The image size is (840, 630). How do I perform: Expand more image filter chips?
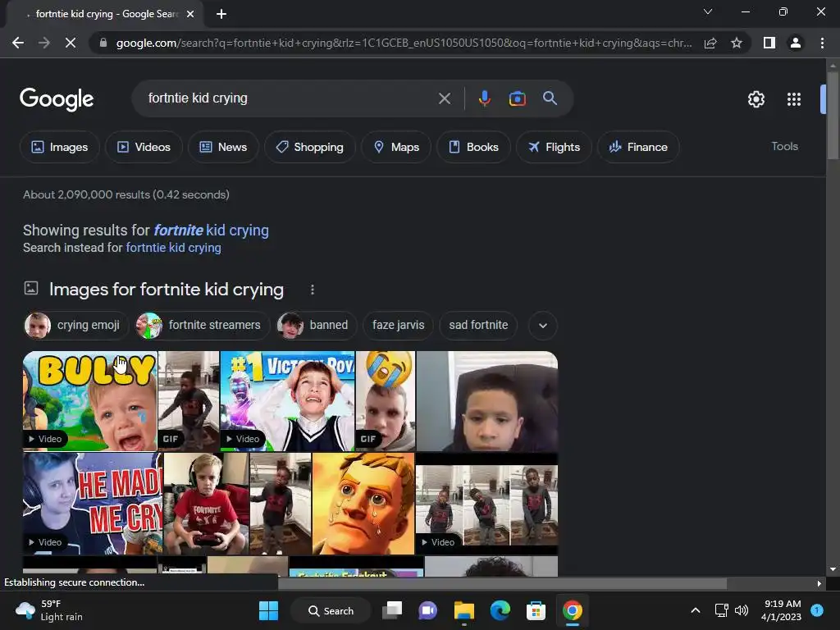[543, 325]
